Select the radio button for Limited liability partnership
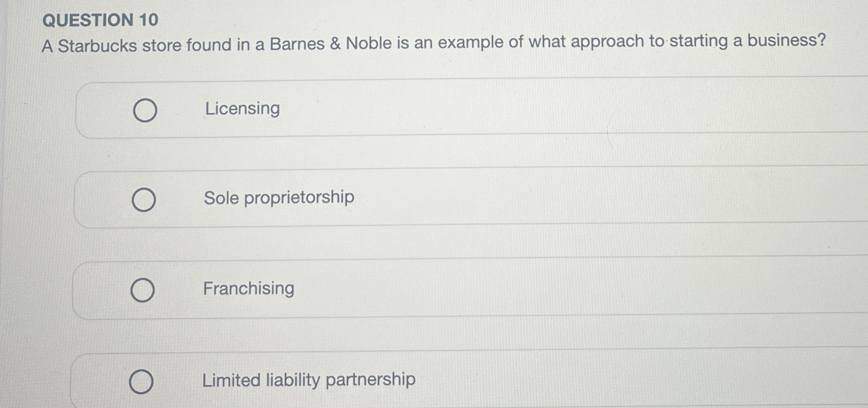 [x=143, y=380]
